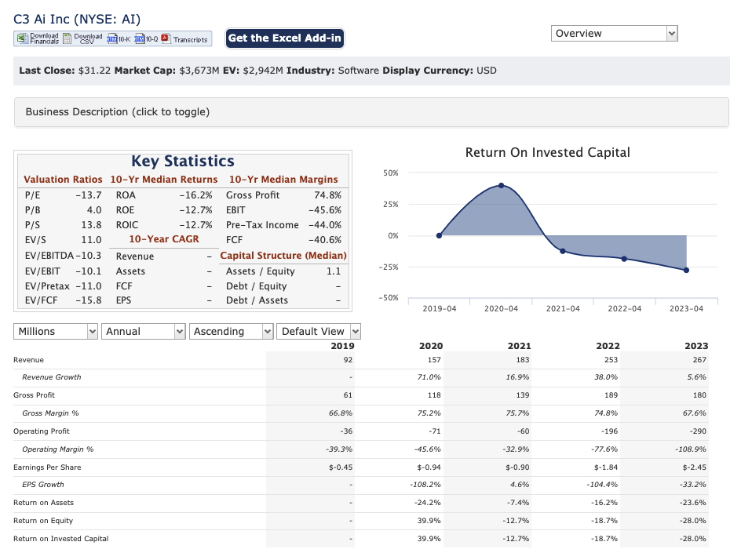This screenshot has width=741, height=560.
Task: Click the C3 Ai Inc title heading
Action: coord(77,20)
